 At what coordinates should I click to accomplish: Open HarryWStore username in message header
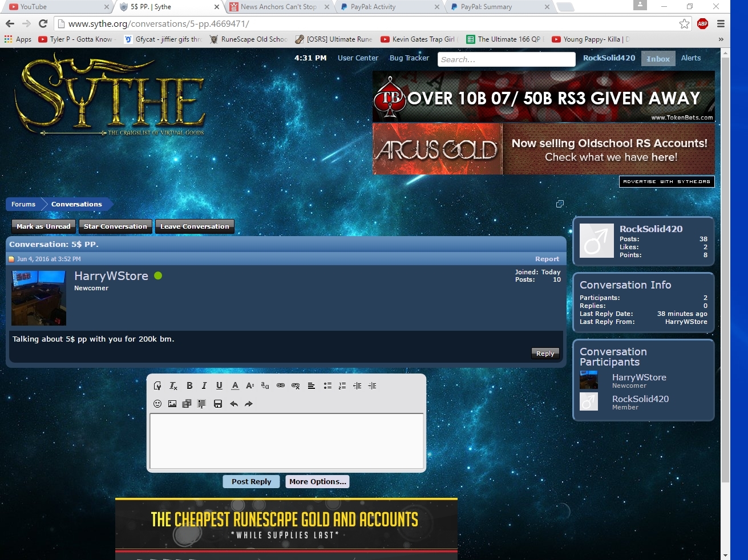[111, 276]
